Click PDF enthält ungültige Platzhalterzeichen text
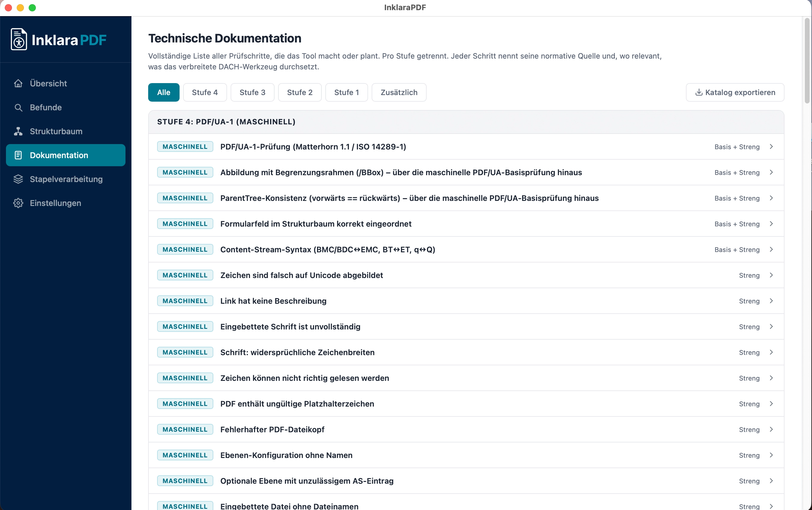Image resolution: width=812 pixels, height=510 pixels. (x=297, y=404)
